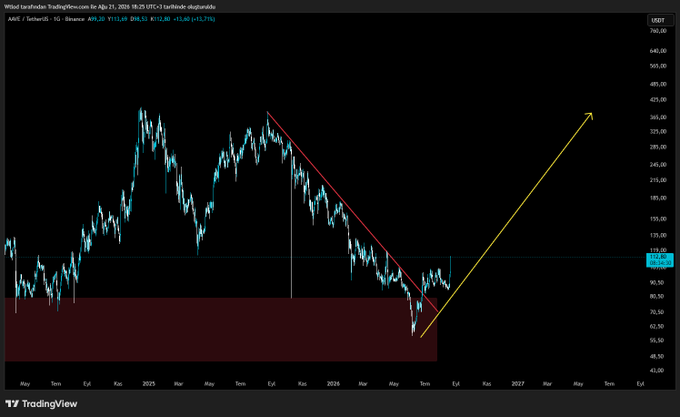Viewport: 680px width, 417px height.
Task: Click the 565,00 price axis label
Action: click(x=658, y=66)
